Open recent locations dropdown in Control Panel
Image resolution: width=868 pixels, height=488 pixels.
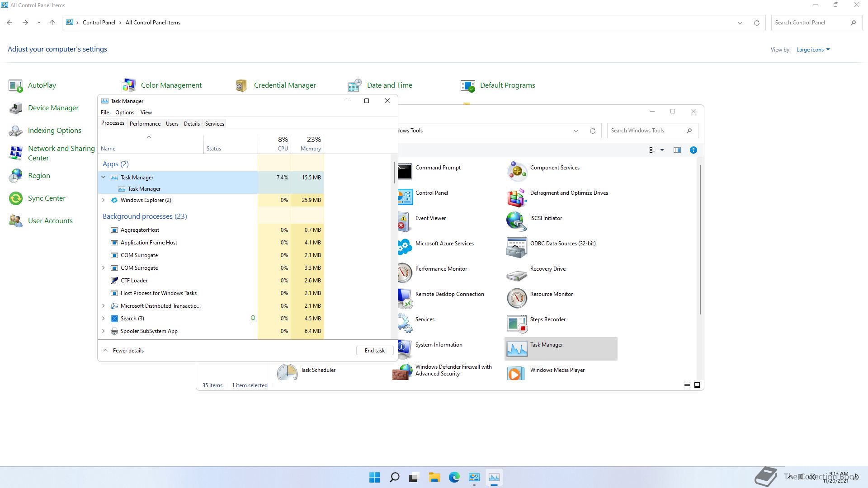point(39,23)
